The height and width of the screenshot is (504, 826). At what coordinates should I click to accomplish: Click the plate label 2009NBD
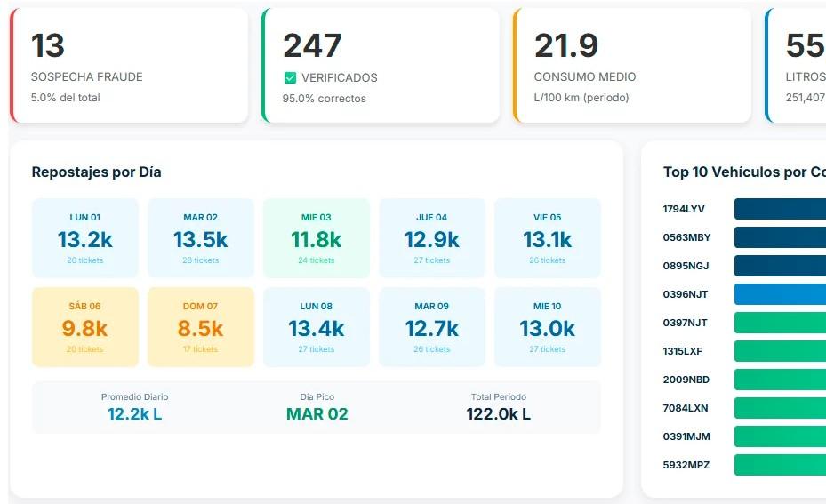pos(686,380)
